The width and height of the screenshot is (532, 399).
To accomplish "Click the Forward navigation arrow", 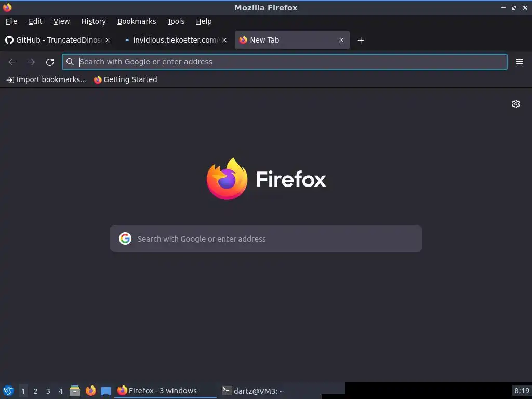I will [31, 62].
